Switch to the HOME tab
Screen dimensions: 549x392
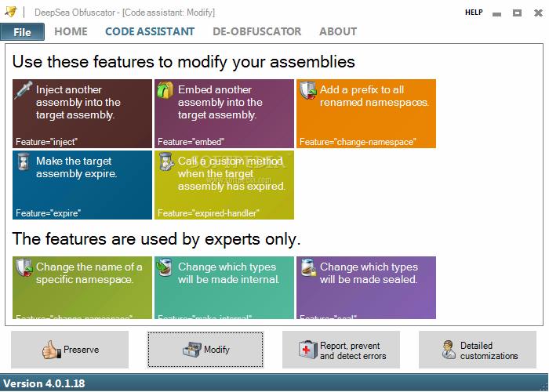click(x=71, y=31)
